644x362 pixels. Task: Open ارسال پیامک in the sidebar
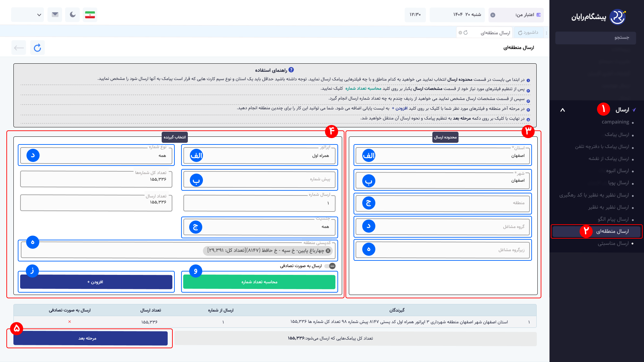coord(617,134)
